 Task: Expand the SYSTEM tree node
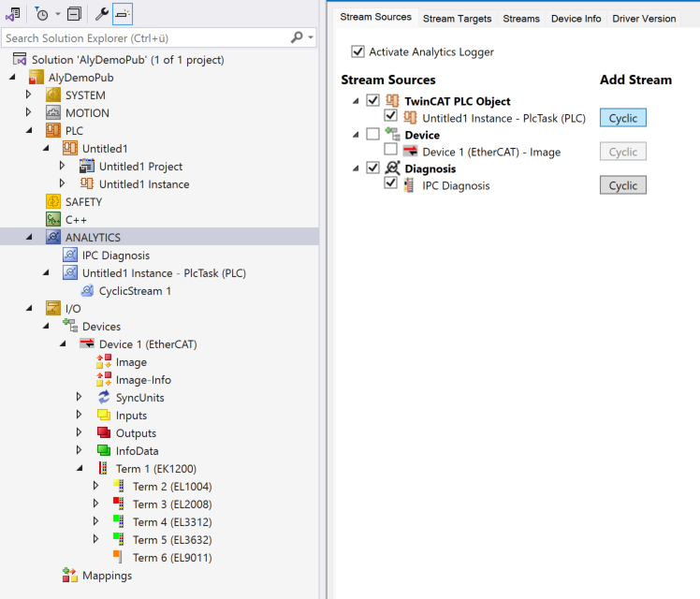[28, 95]
